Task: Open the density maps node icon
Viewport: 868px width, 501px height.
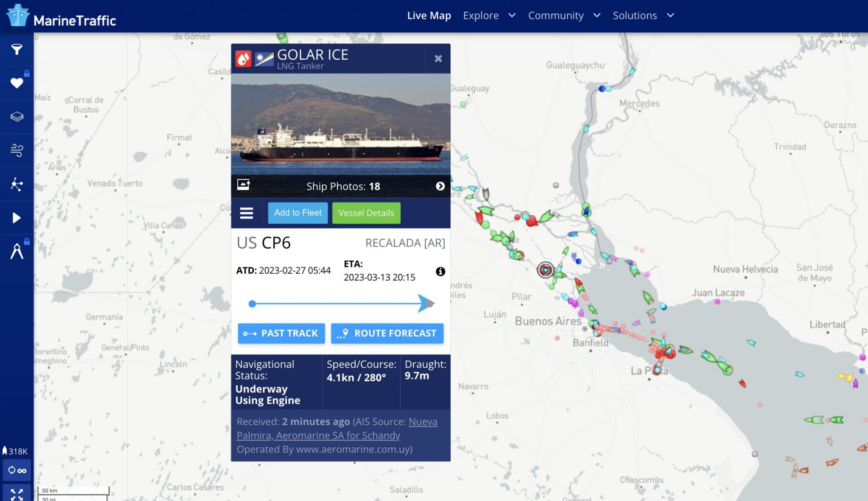Action: click(17, 184)
